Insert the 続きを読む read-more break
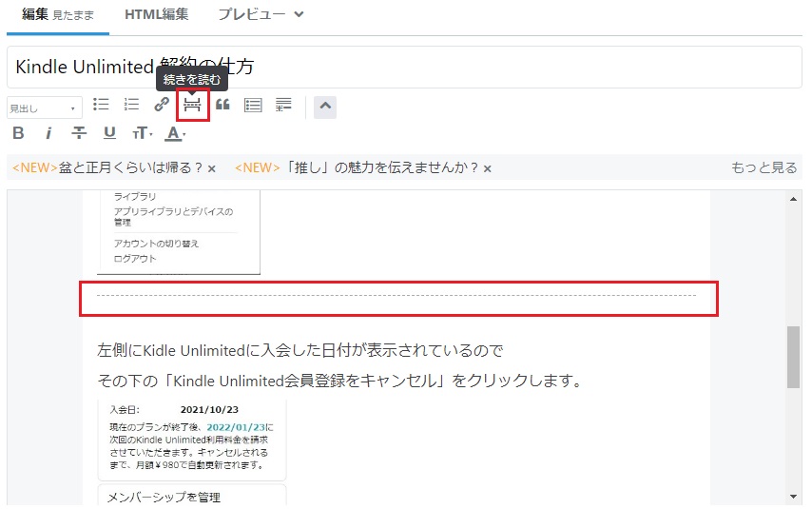This screenshot has width=812, height=509. pyautogui.click(x=192, y=106)
